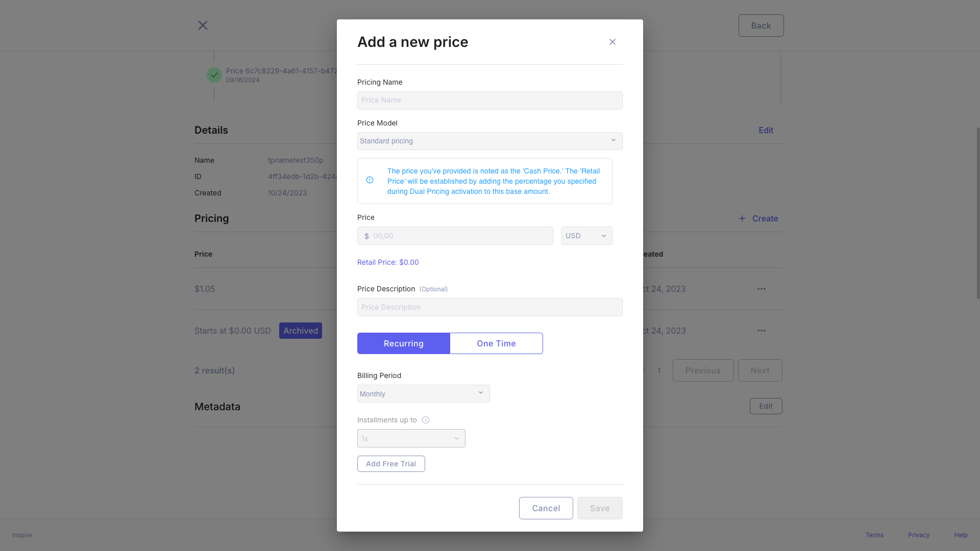Open the three-dot menu for the Archived price
Screen dimensions: 980x551
click(x=762, y=331)
